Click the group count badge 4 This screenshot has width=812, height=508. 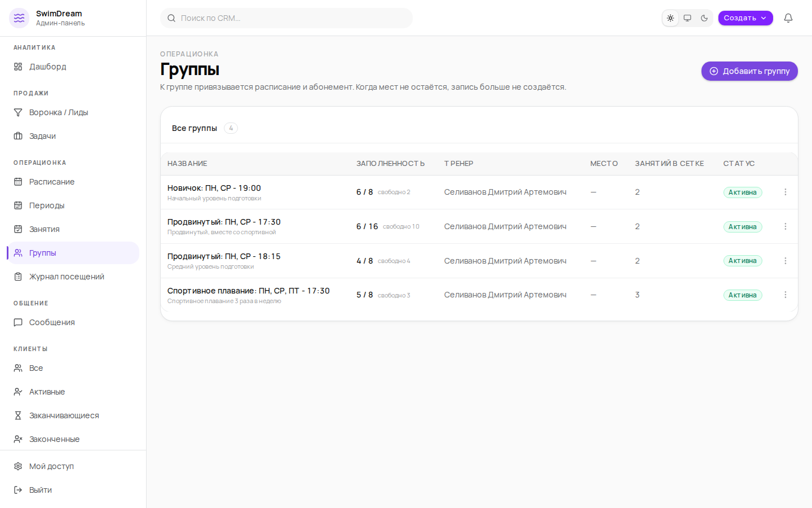click(231, 128)
